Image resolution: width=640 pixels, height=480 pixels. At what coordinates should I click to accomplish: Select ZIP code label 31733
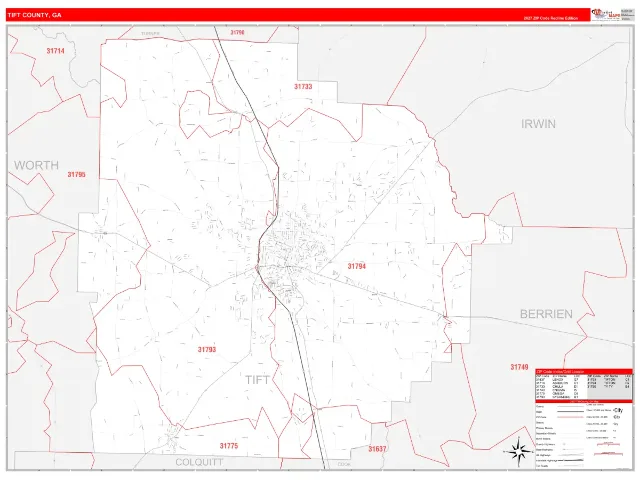(x=303, y=87)
